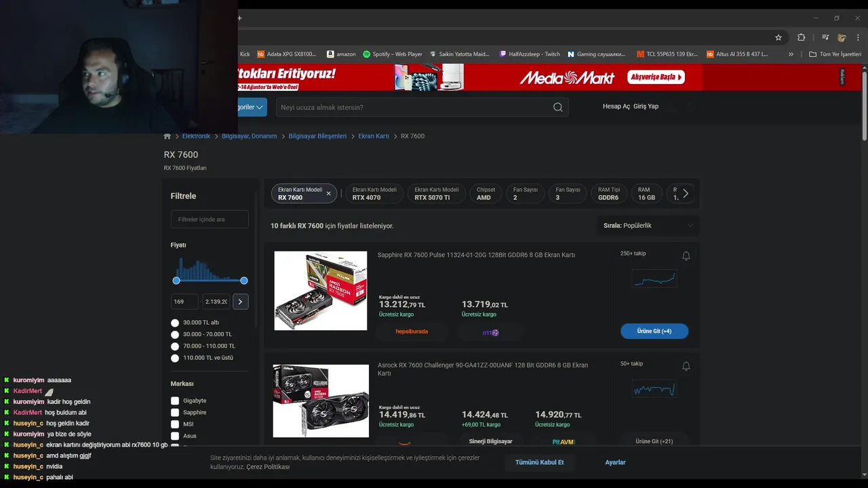
Task: Select the Chipset AMD filter chip
Action: point(486,193)
